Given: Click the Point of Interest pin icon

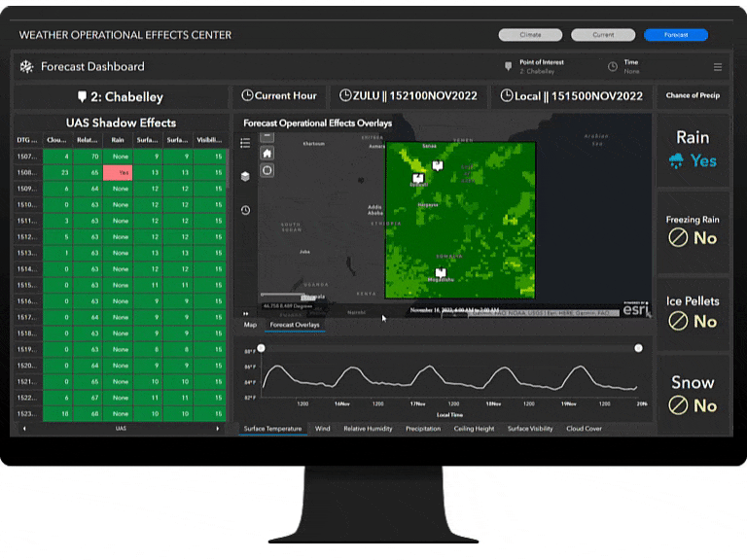Looking at the screenshot, I should (509, 67).
